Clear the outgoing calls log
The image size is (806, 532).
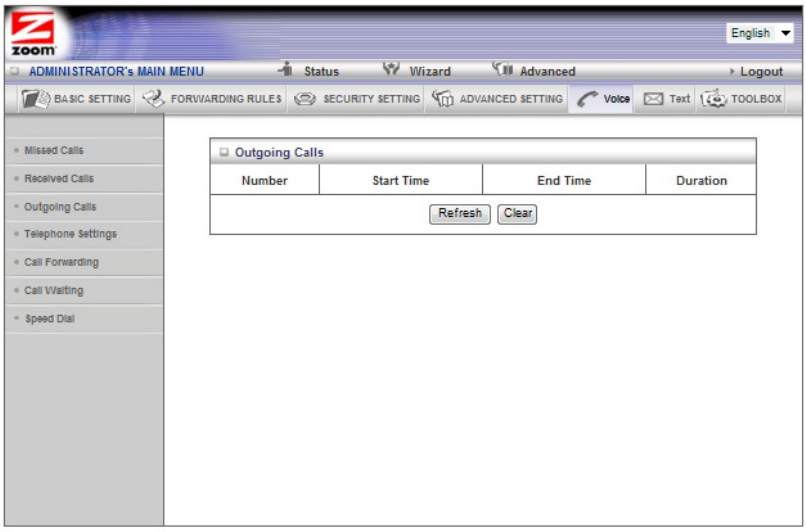point(517,213)
